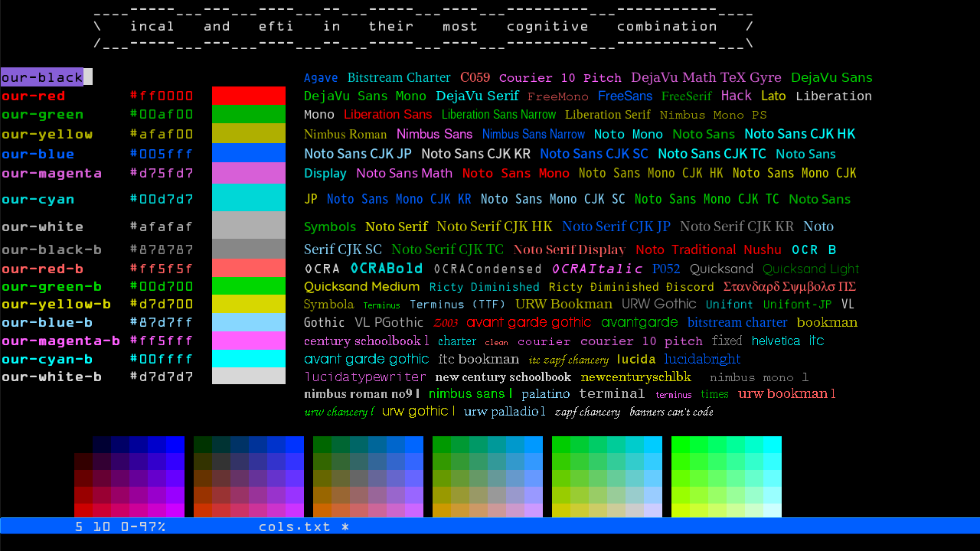Click the blue swatch for #005fff
The image size is (980, 551).
(249, 153)
